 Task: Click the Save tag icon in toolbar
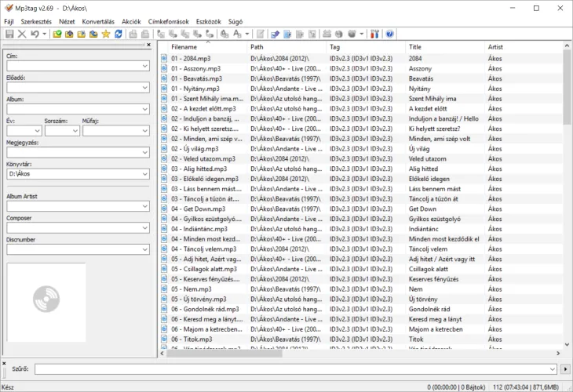[9, 34]
